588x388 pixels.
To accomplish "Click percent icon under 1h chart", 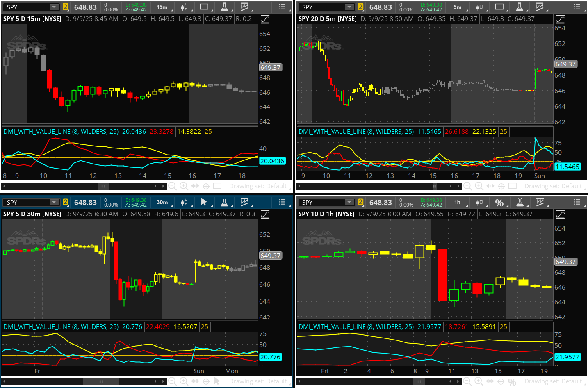I will coord(512,382).
